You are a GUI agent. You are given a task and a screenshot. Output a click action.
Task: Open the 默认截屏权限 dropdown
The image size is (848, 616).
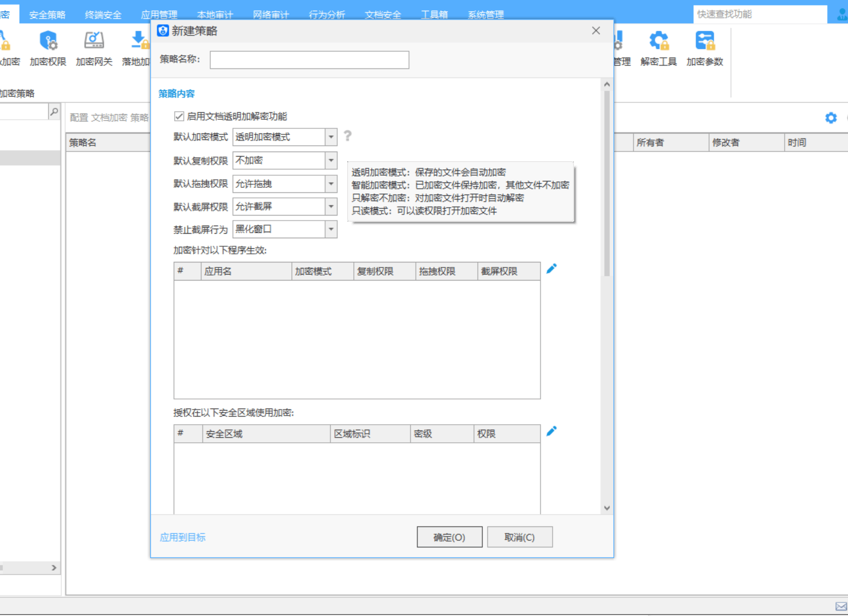click(331, 207)
